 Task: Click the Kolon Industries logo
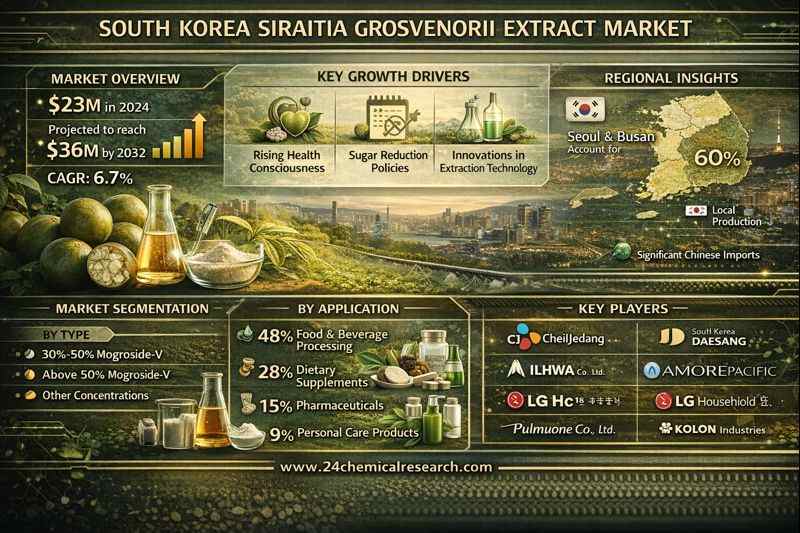coord(712,429)
